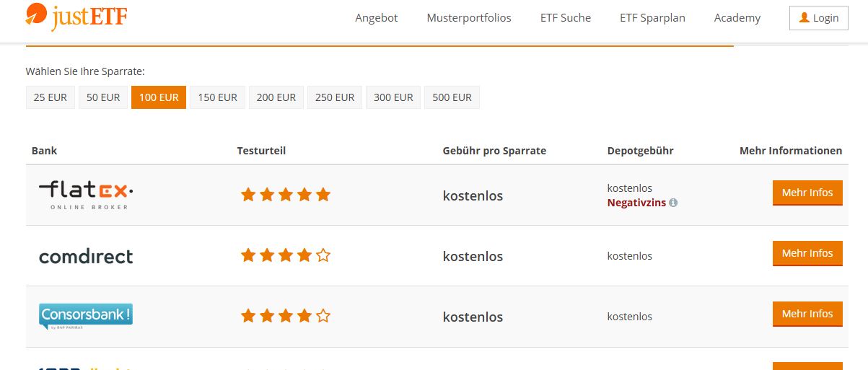Open Mehr Infos for flatex
868x370 pixels.
coord(807,193)
